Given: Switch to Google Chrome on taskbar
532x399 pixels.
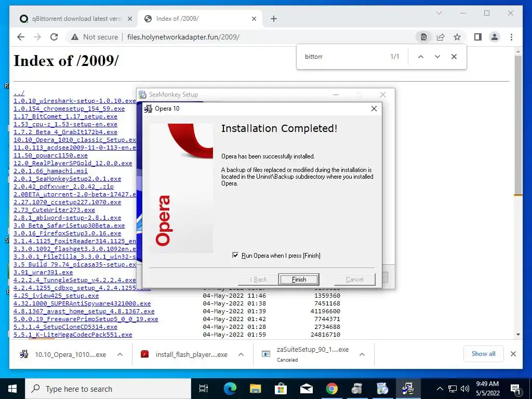Looking at the screenshot, I should pyautogui.click(x=331, y=389).
